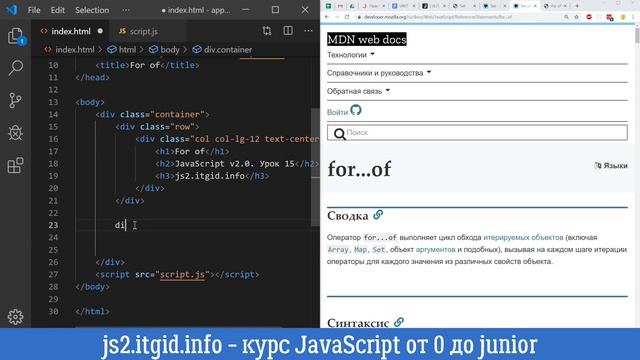Open the Array link on MDN
This screenshot has width=640, height=360.
click(338, 249)
